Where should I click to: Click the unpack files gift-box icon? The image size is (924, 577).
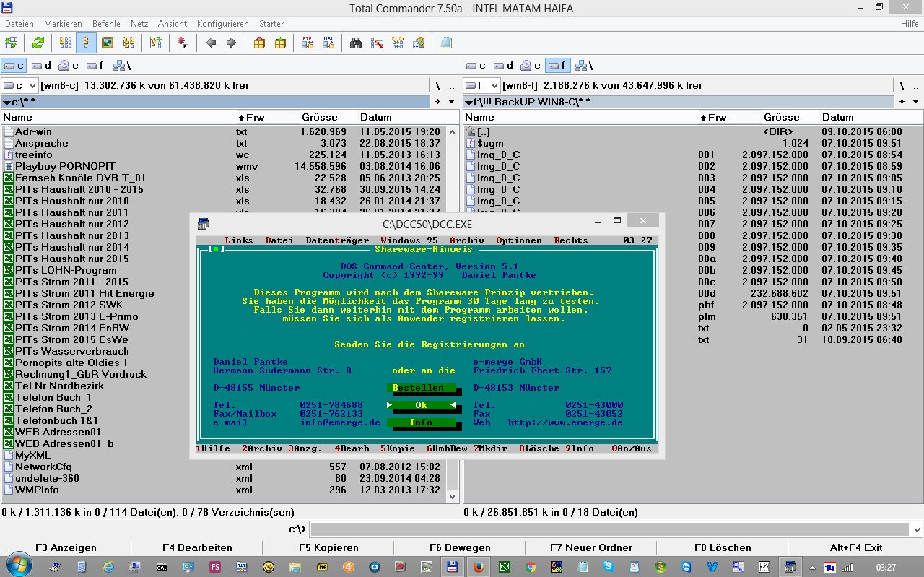pyautogui.click(x=279, y=43)
